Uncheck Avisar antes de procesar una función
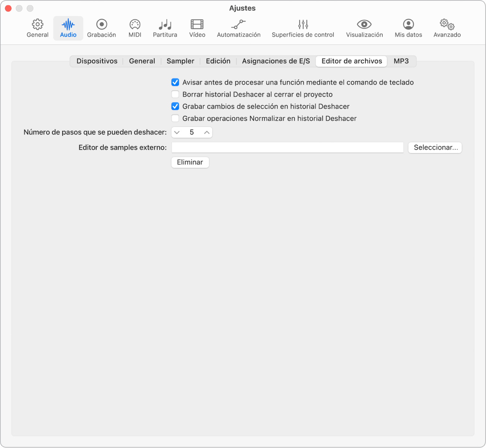 (175, 83)
